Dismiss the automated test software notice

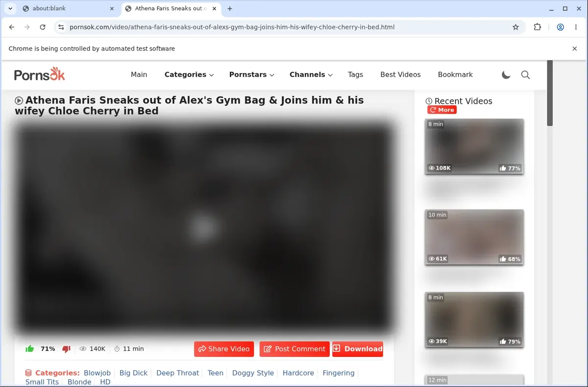[x=575, y=48]
